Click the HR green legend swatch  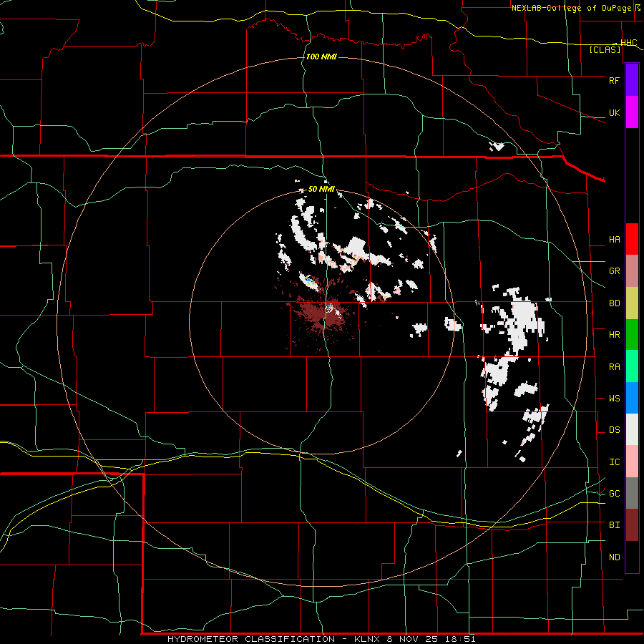(632, 335)
